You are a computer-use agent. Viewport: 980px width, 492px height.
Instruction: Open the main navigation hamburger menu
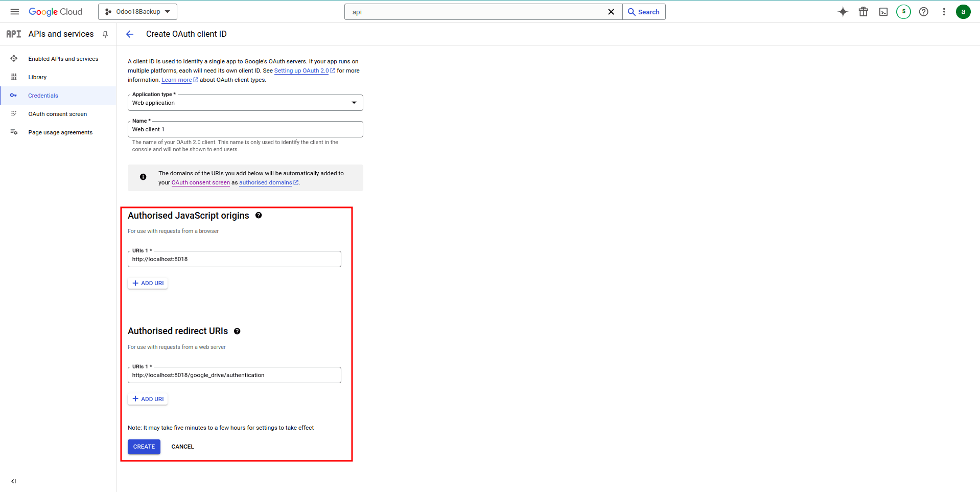(x=15, y=12)
